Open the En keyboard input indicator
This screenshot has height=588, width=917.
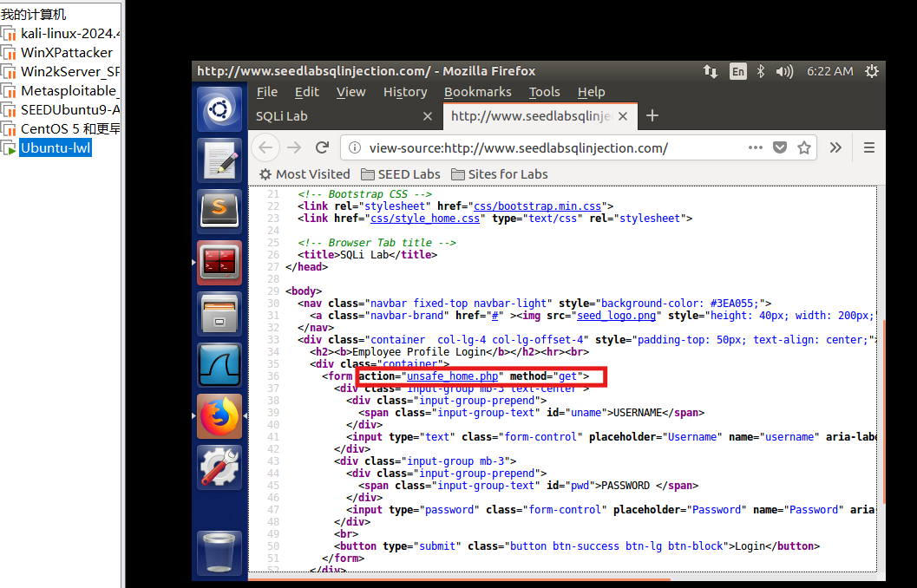(x=738, y=71)
